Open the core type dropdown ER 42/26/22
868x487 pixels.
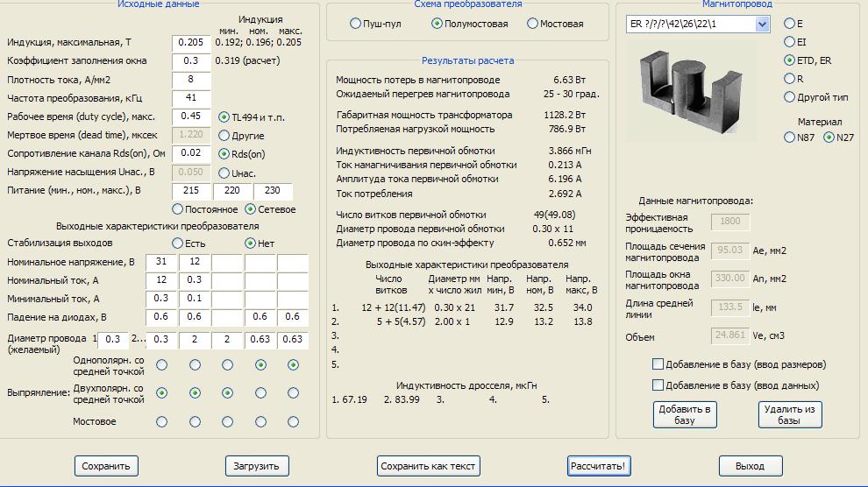tap(762, 24)
